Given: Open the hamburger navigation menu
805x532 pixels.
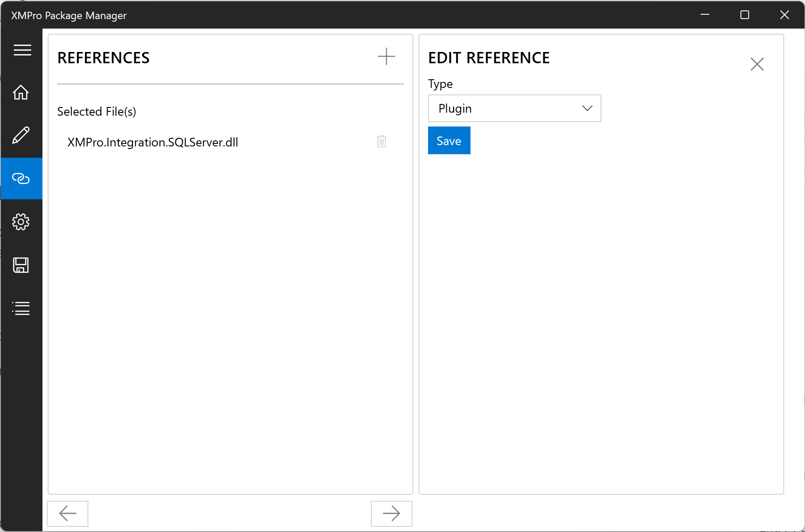Looking at the screenshot, I should (22, 50).
